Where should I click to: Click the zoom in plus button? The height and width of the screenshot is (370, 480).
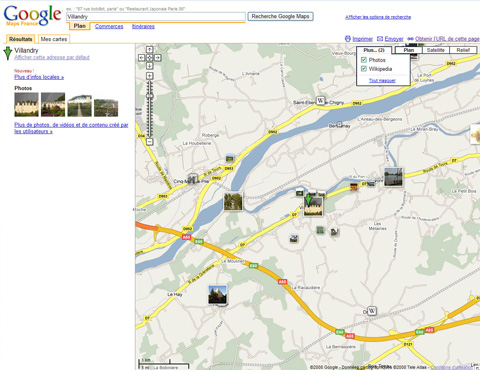pos(150,76)
